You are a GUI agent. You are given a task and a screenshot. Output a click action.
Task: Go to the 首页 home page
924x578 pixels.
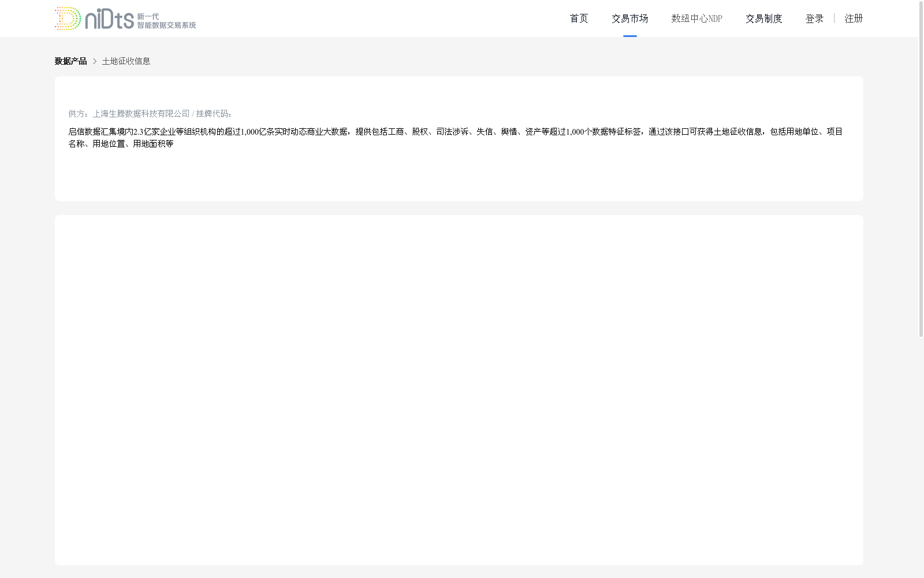pyautogui.click(x=579, y=18)
